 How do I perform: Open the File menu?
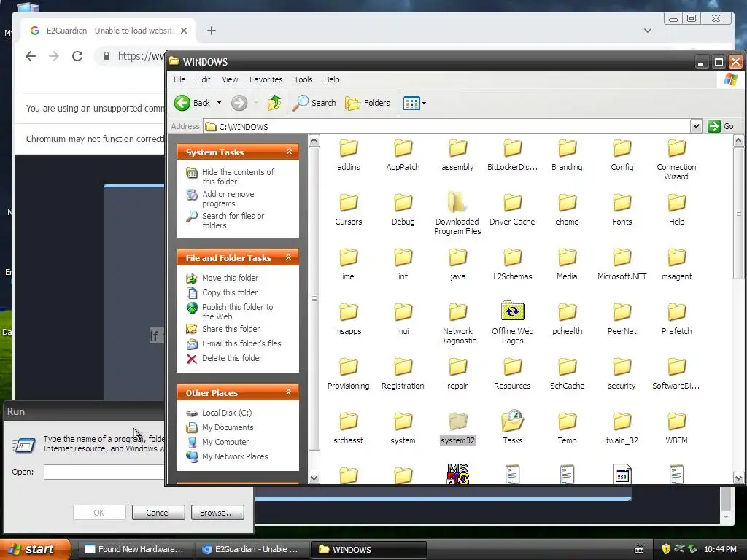click(179, 79)
